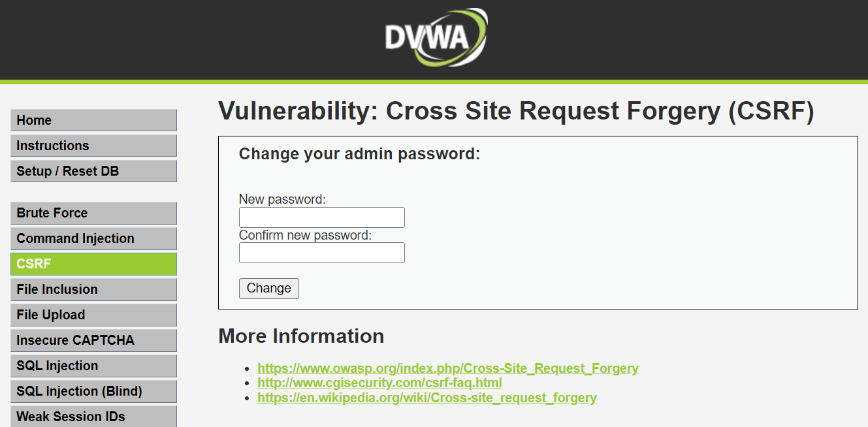Open the File Upload section

click(93, 315)
